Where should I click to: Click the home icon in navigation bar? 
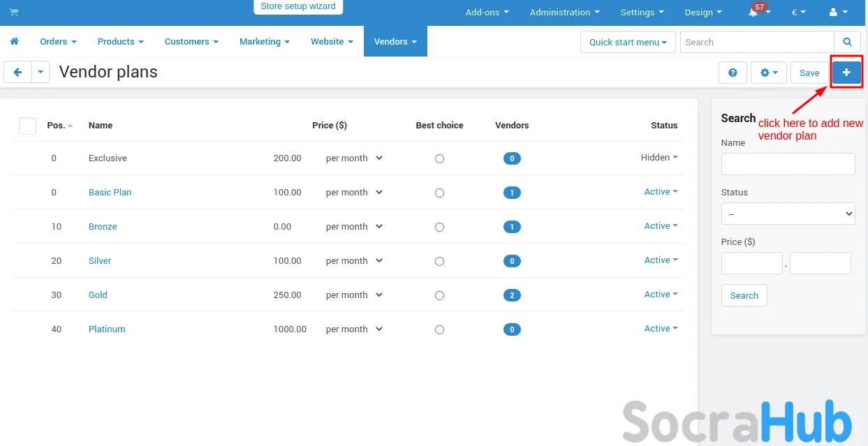15,42
